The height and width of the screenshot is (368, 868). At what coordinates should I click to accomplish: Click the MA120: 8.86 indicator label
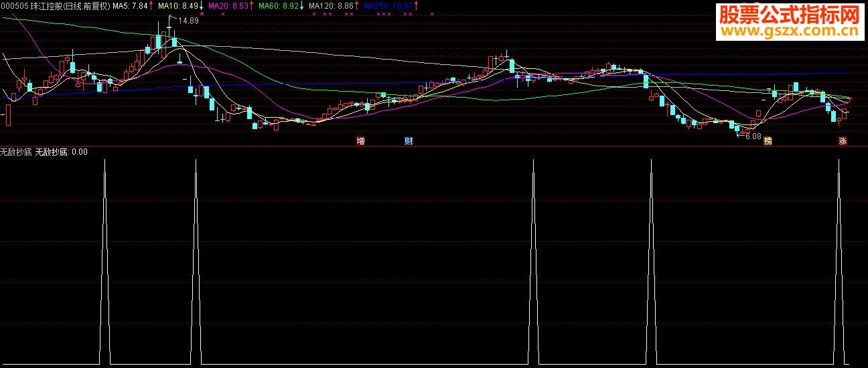click(x=332, y=5)
